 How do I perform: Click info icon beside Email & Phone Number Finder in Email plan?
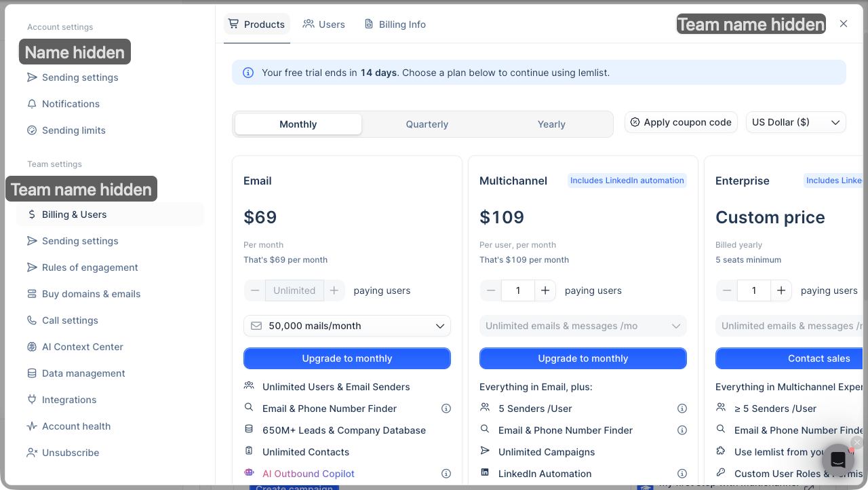click(x=446, y=409)
